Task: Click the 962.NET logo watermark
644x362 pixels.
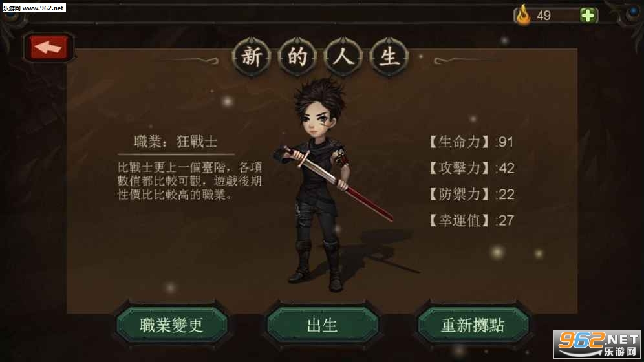Action: [x=597, y=344]
